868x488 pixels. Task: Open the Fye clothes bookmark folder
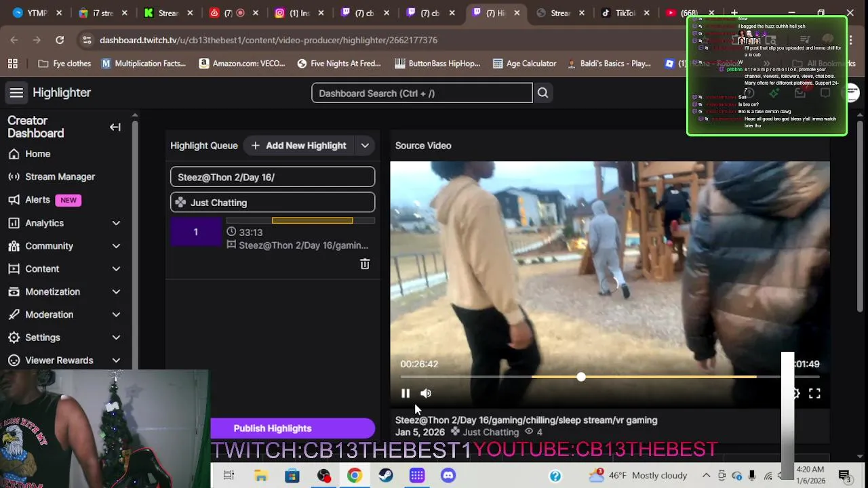(x=65, y=64)
